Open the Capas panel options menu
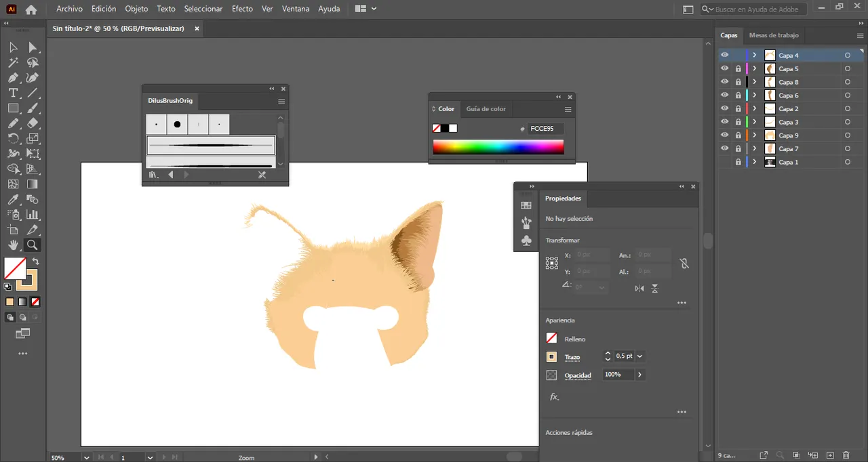 point(860,36)
